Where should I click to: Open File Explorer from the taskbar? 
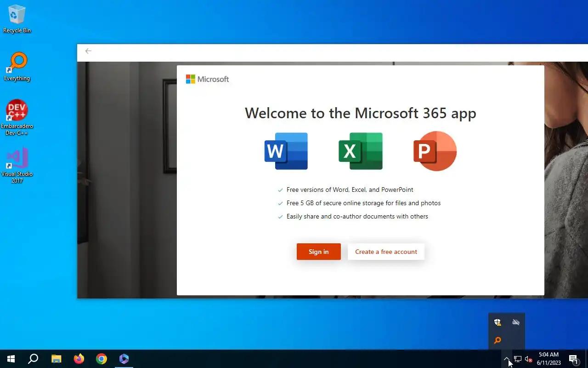(x=56, y=359)
